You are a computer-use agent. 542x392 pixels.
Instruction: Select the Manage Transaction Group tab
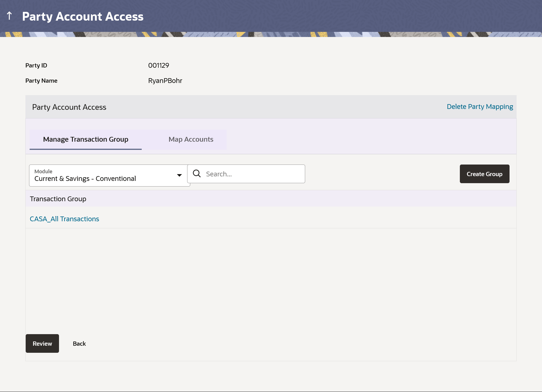[86, 139]
